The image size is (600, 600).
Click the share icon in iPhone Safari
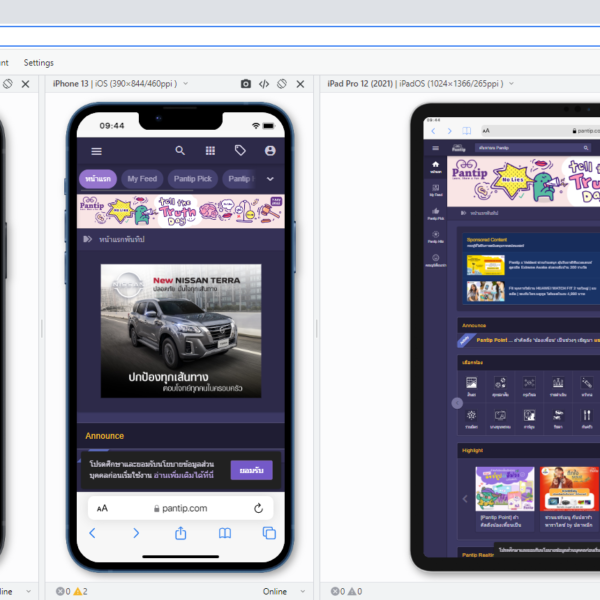pos(181,533)
